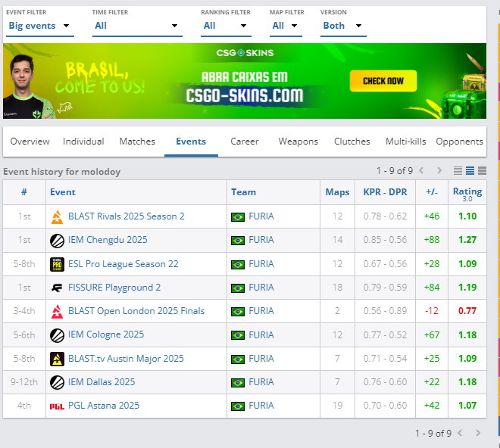
Task: Click the Austin Major logo icon
Action: click(57, 359)
